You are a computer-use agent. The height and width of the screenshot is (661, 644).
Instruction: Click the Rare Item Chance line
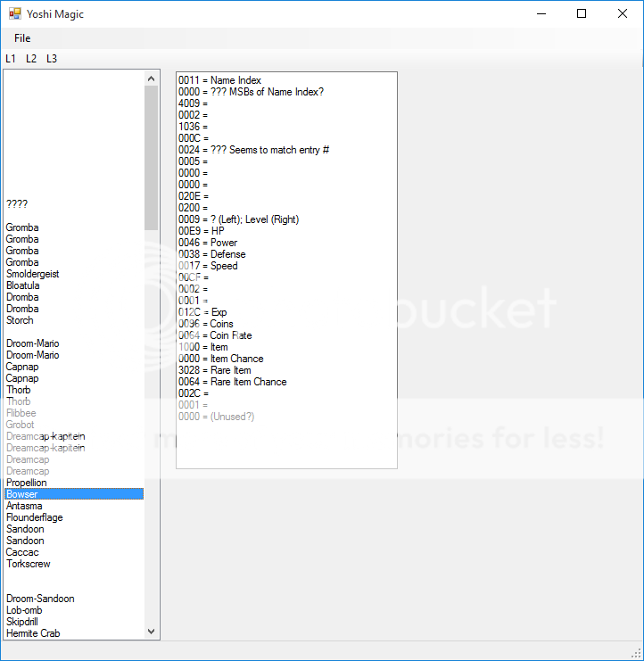(232, 382)
